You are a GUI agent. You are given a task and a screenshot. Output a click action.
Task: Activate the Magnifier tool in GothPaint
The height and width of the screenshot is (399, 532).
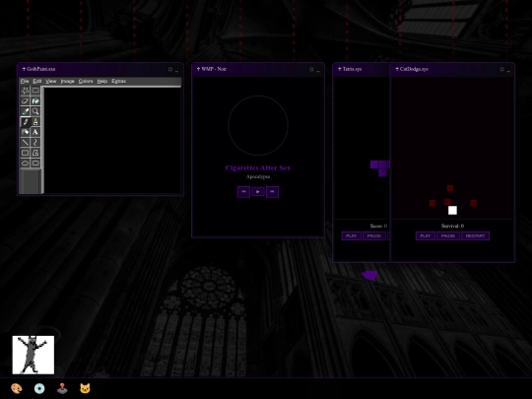click(35, 111)
